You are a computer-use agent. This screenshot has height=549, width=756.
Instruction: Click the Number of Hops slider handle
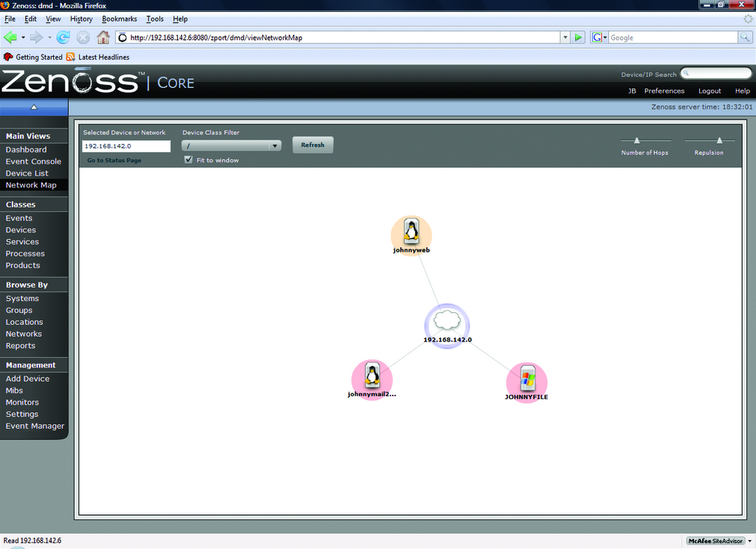[636, 139]
